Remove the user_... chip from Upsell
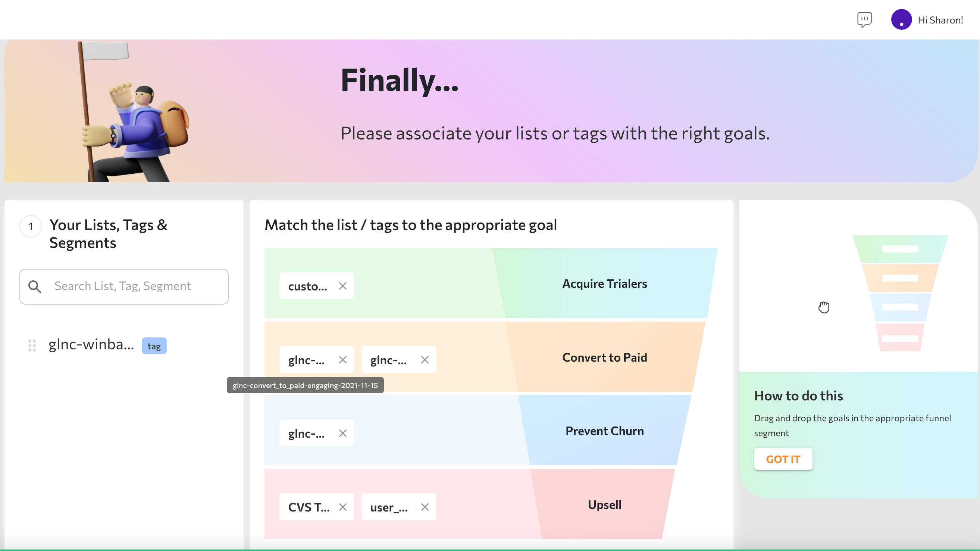Viewport: 980px width, 551px height. click(x=425, y=507)
